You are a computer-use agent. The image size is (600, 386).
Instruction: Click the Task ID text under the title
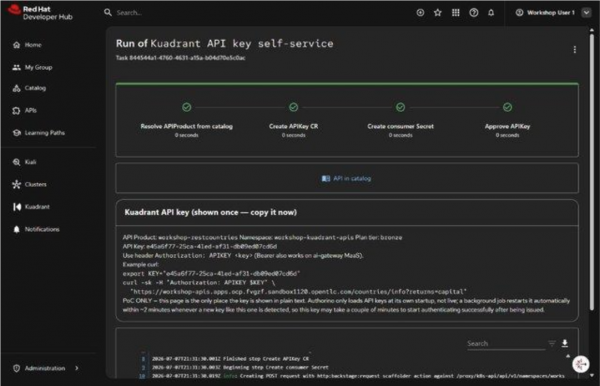pyautogui.click(x=181, y=58)
